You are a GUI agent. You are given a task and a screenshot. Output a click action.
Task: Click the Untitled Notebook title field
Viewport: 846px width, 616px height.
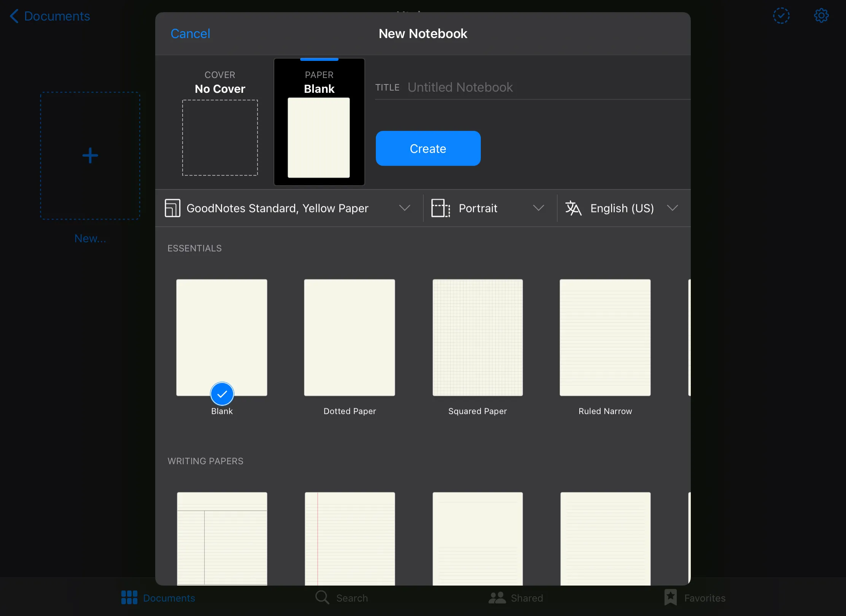coord(460,88)
